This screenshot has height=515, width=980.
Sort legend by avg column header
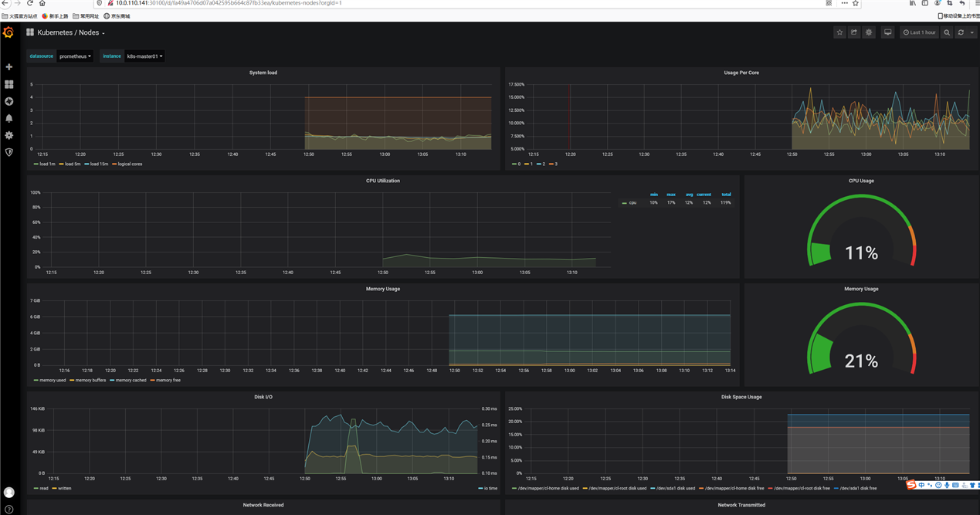[x=689, y=195]
